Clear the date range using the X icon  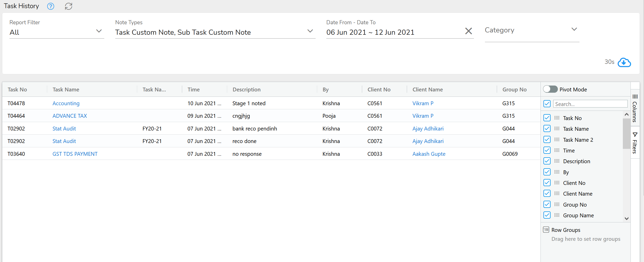468,31
